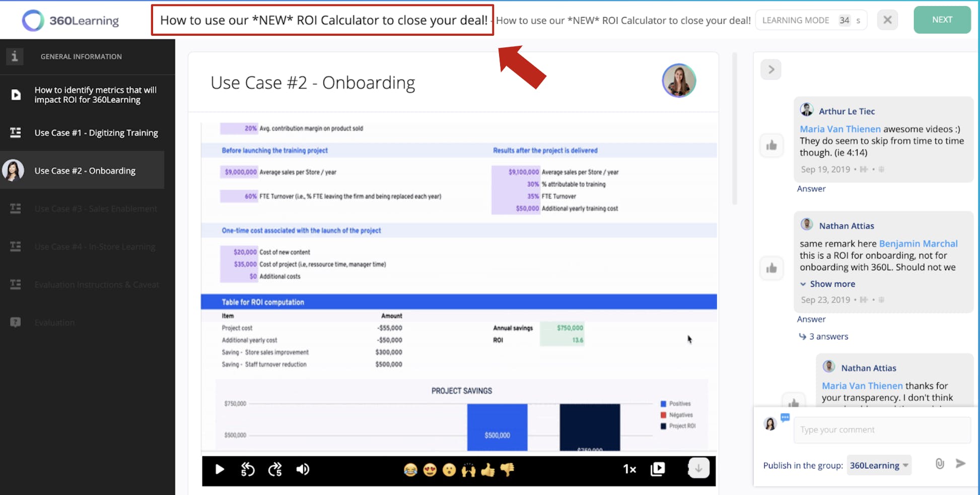Open the 360Learning publish group dropdown
Screen dimensions: 980x495
pyautogui.click(x=879, y=465)
